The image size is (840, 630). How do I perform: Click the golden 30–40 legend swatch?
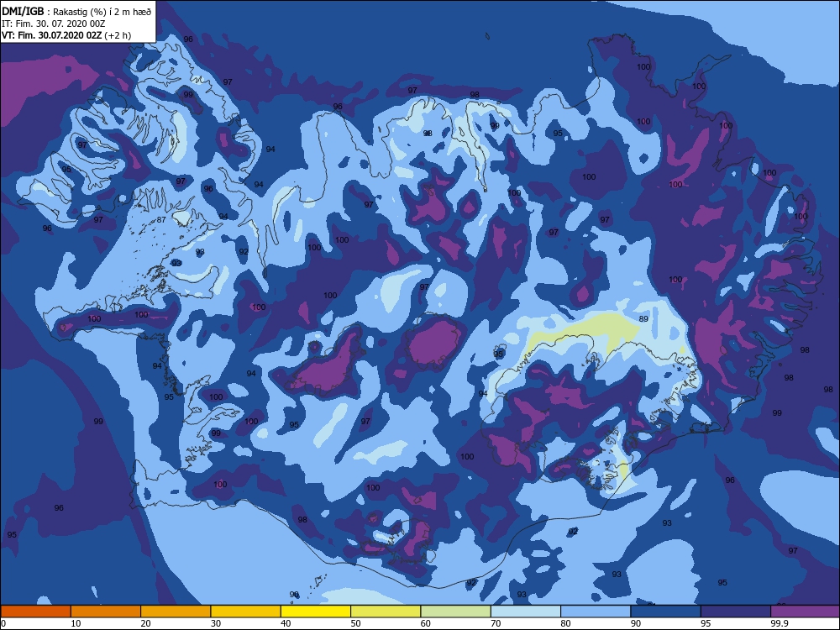click(246, 612)
